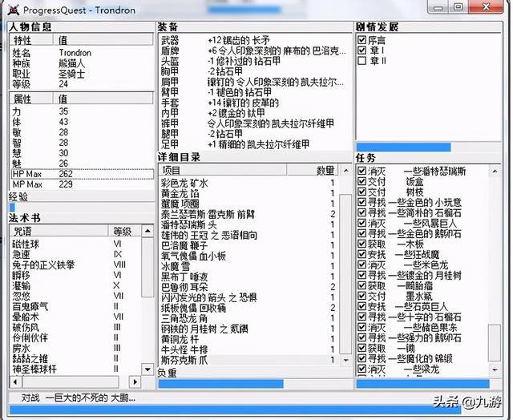The image size is (513, 420).
Task: Click the battle progress bar at bottom
Action: (255, 410)
